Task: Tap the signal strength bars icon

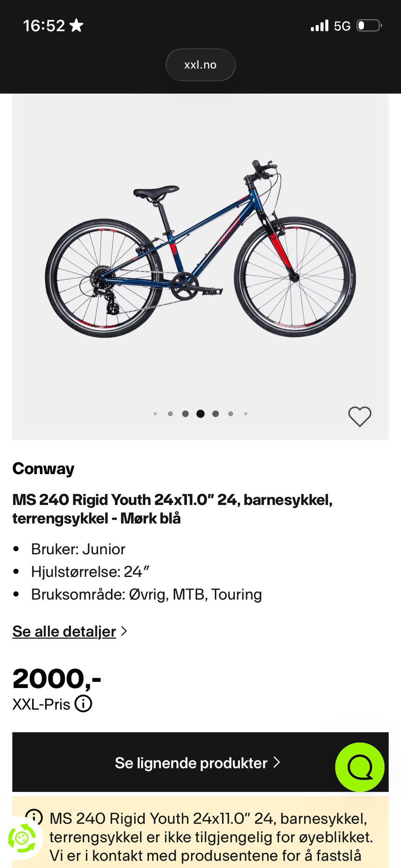Action: pos(320,26)
